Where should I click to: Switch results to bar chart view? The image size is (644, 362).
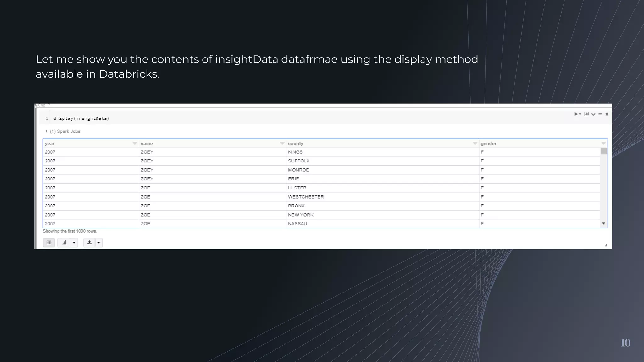tap(64, 243)
